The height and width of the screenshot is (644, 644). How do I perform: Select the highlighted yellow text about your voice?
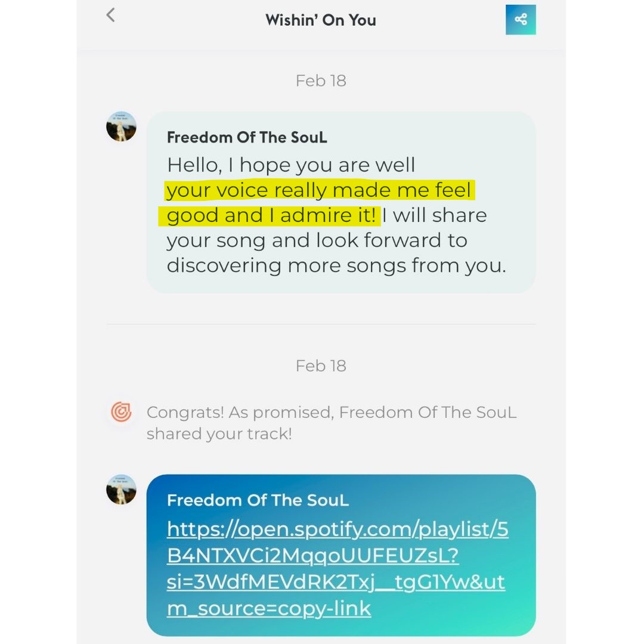[x=316, y=203]
